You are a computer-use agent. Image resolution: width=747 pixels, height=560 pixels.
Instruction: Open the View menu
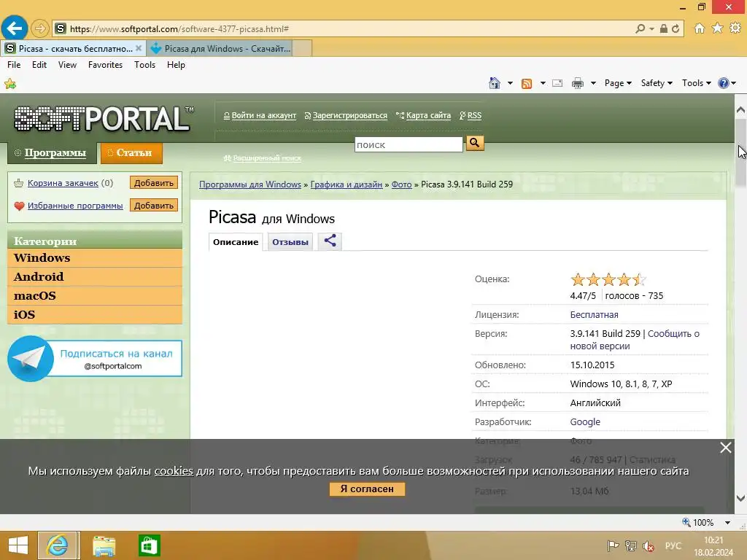coord(67,65)
